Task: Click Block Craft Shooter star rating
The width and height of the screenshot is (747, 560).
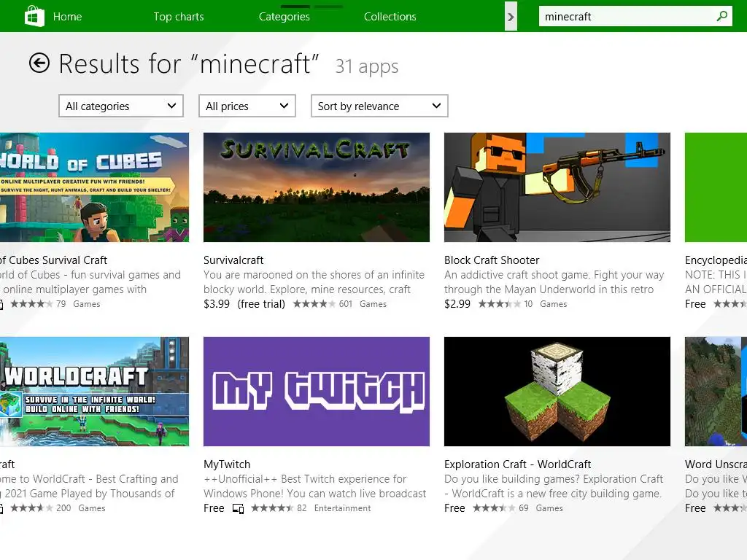Action: pos(499,304)
